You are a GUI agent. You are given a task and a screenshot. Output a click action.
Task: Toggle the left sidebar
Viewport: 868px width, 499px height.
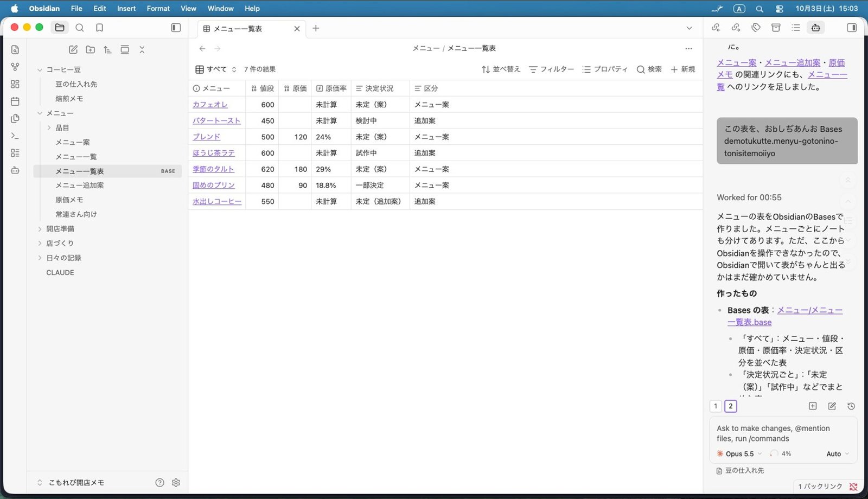tap(176, 28)
